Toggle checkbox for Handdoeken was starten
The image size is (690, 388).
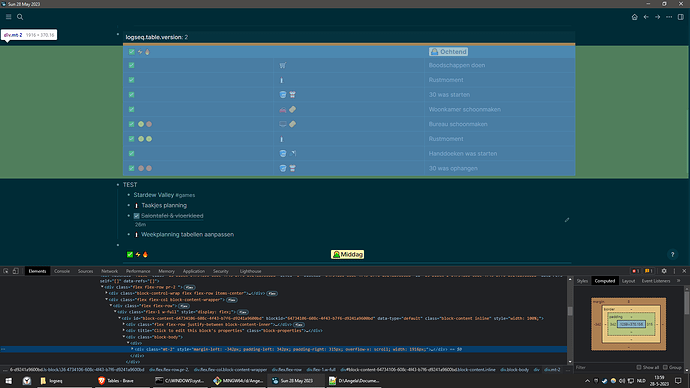[132, 154]
